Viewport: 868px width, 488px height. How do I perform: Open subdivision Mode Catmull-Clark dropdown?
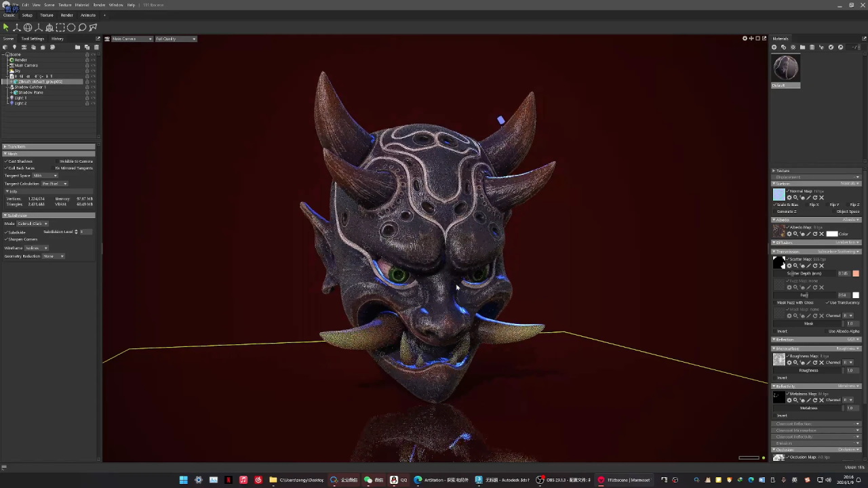[x=31, y=224]
